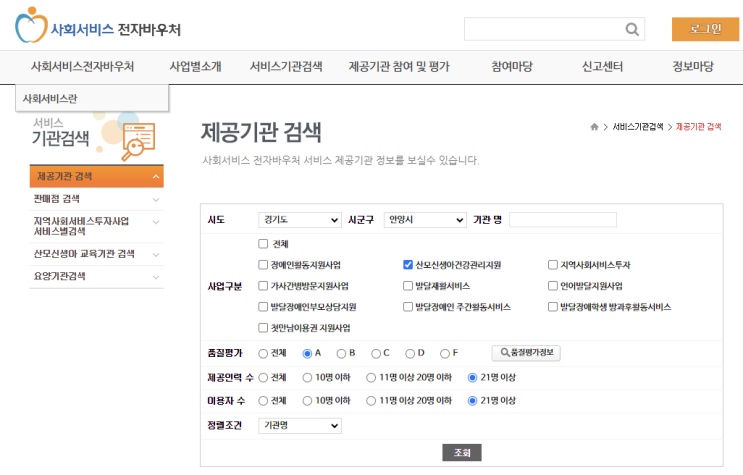The height and width of the screenshot is (475, 743).
Task: Open the 정보마당 menu
Action: (693, 66)
